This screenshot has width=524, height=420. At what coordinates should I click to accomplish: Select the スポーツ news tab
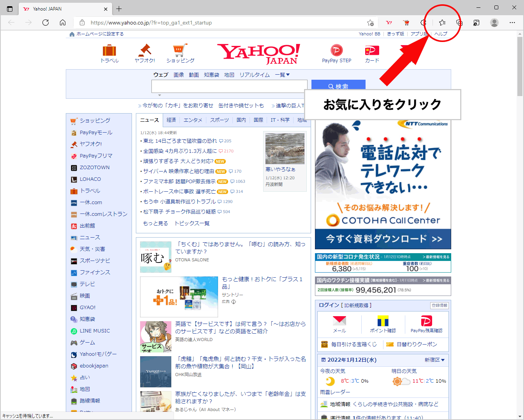click(x=220, y=120)
